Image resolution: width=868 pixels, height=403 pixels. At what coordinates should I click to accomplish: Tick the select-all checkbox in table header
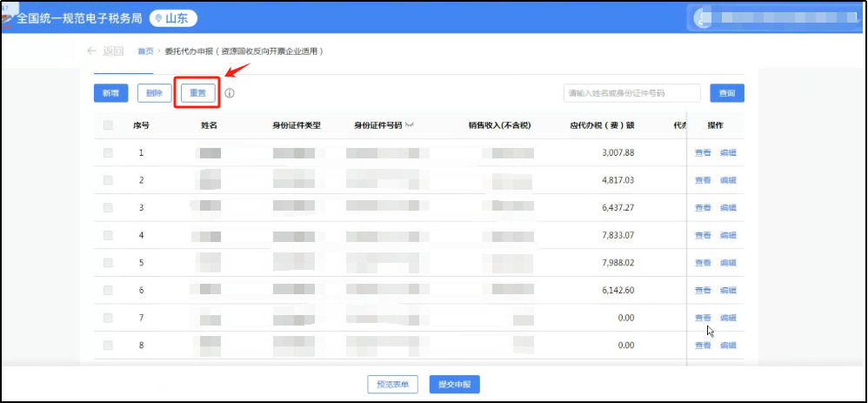[108, 125]
